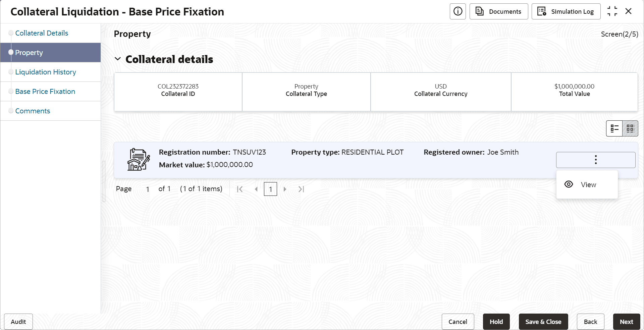The width and height of the screenshot is (644, 330).
Task: Open the Liquidation History step
Action: click(46, 72)
